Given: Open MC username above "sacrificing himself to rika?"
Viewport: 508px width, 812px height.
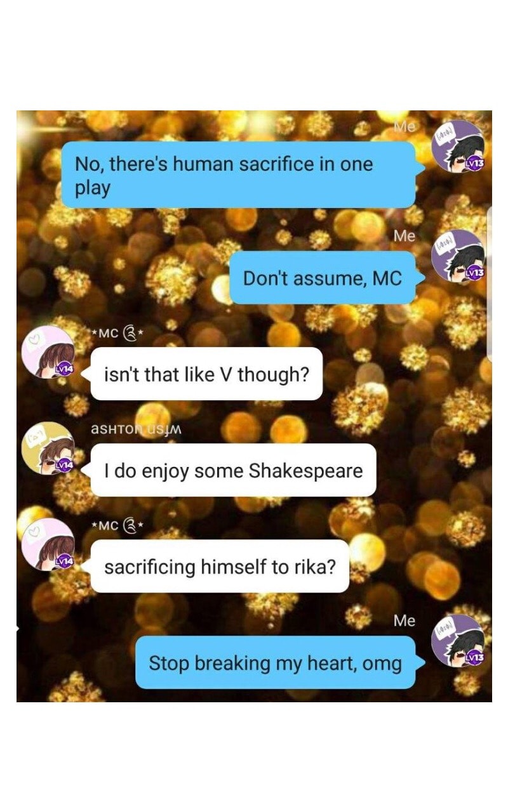Looking at the screenshot, I should 117,525.
